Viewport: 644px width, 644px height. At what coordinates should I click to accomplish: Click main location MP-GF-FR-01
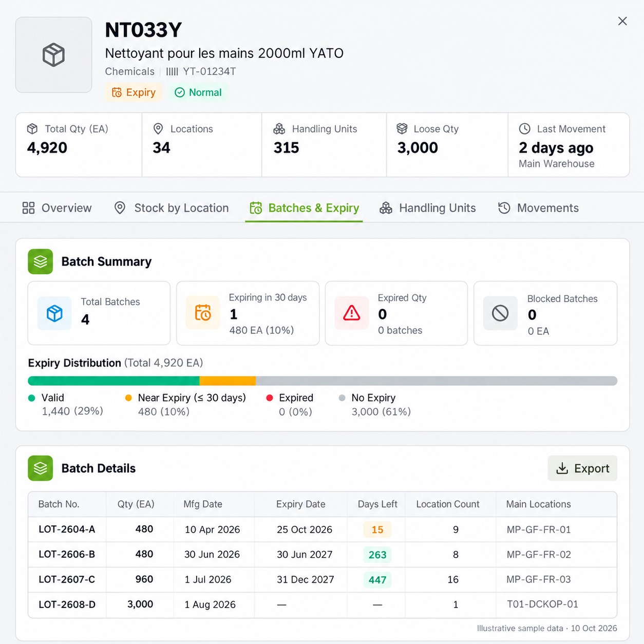pos(539,529)
